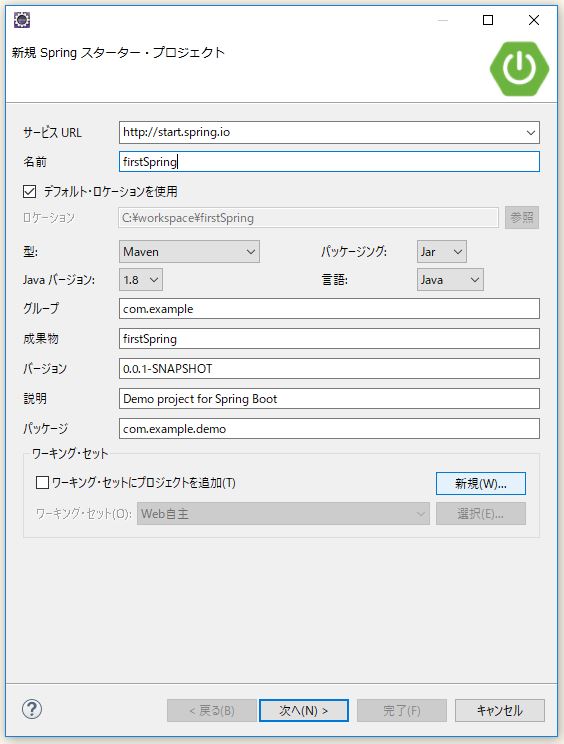Click the 新規 Spring スターター・プロジェクト title text

[x=118, y=52]
